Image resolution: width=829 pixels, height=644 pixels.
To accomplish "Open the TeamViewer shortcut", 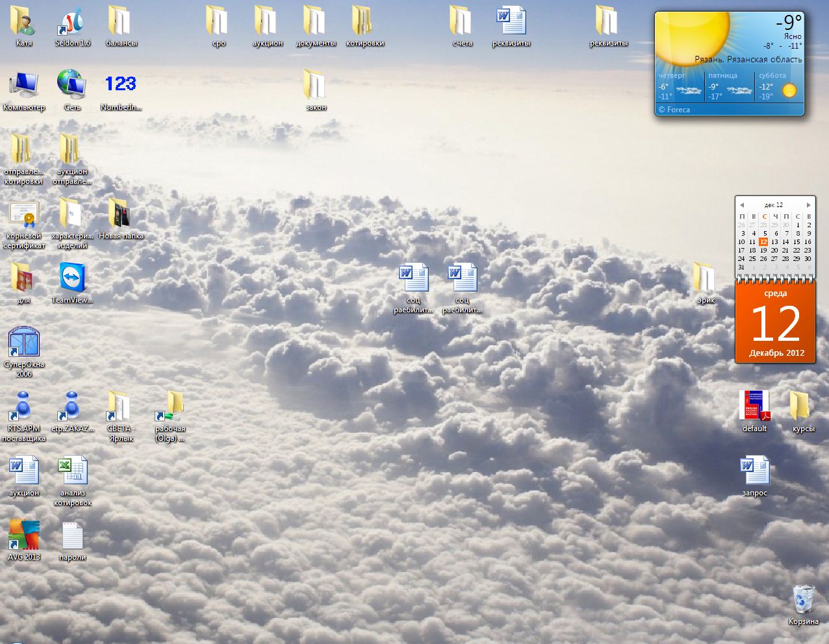I will [x=72, y=278].
